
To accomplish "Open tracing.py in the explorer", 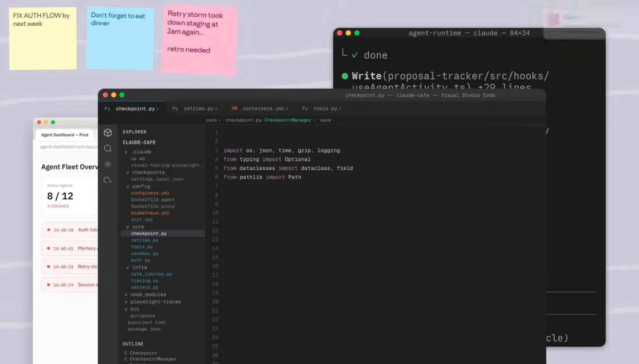I will coord(145,281).
